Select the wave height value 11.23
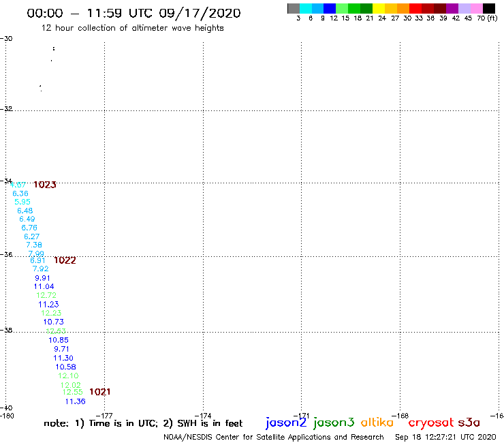Screen dimensions: 504x443 click(48, 305)
